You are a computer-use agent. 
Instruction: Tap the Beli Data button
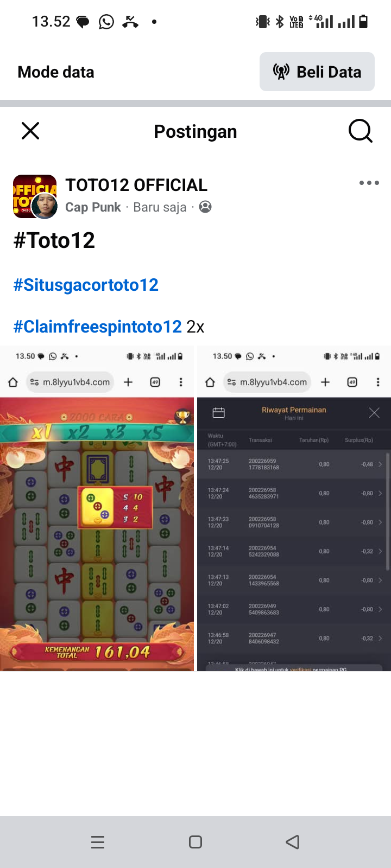pyautogui.click(x=317, y=72)
